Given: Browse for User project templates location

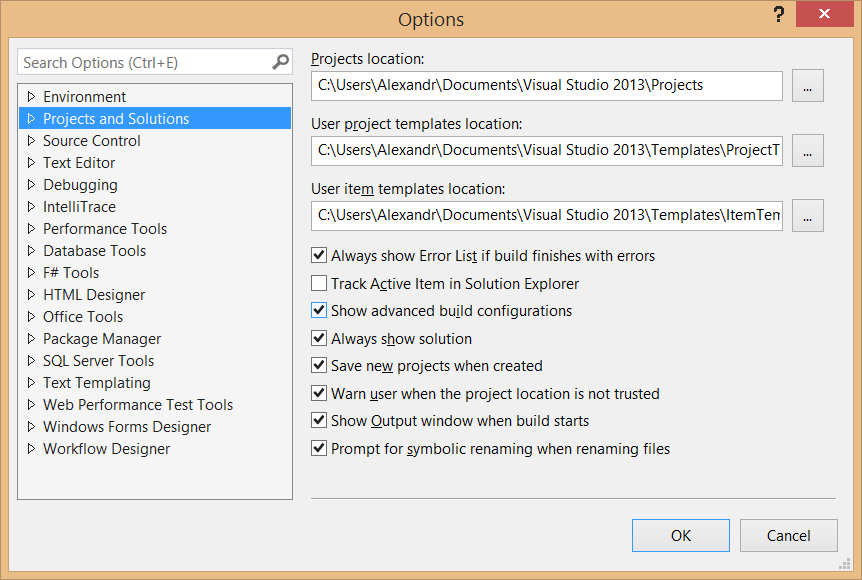Looking at the screenshot, I should (x=808, y=151).
